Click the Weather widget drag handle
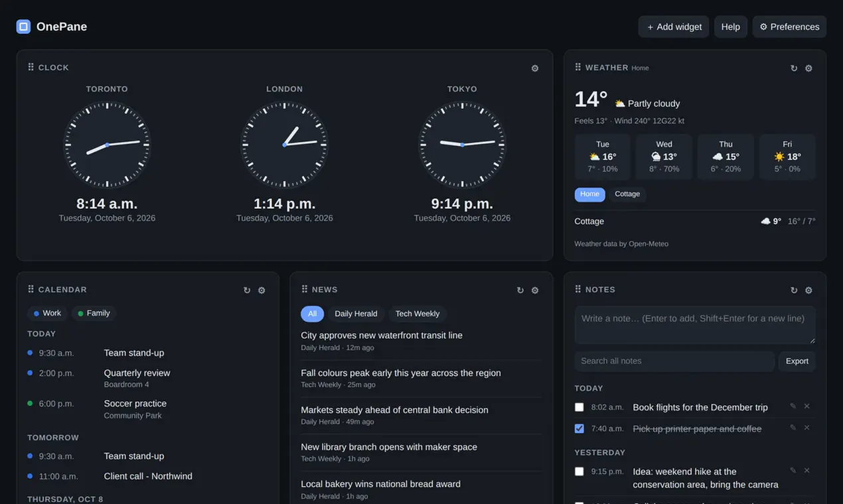 pyautogui.click(x=578, y=67)
